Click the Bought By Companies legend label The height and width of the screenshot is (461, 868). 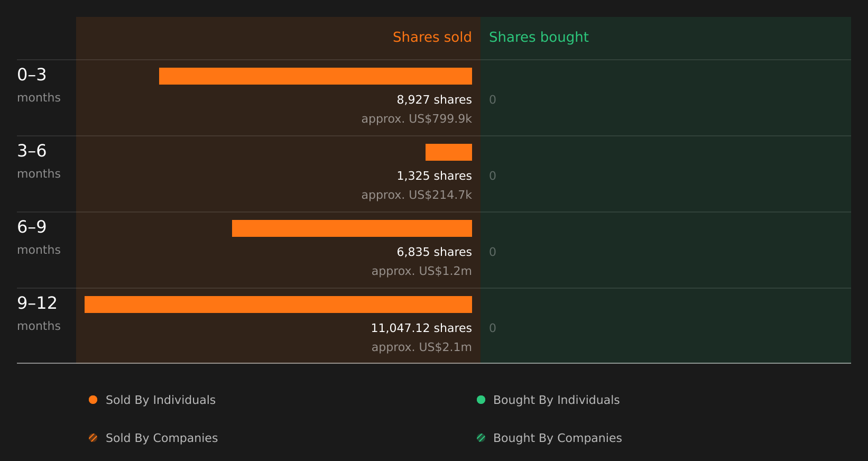click(557, 438)
